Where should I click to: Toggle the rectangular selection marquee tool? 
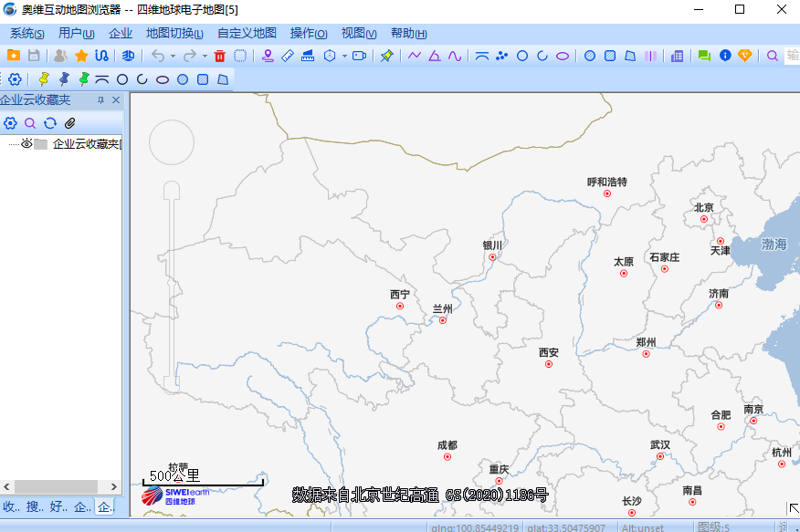click(237, 56)
